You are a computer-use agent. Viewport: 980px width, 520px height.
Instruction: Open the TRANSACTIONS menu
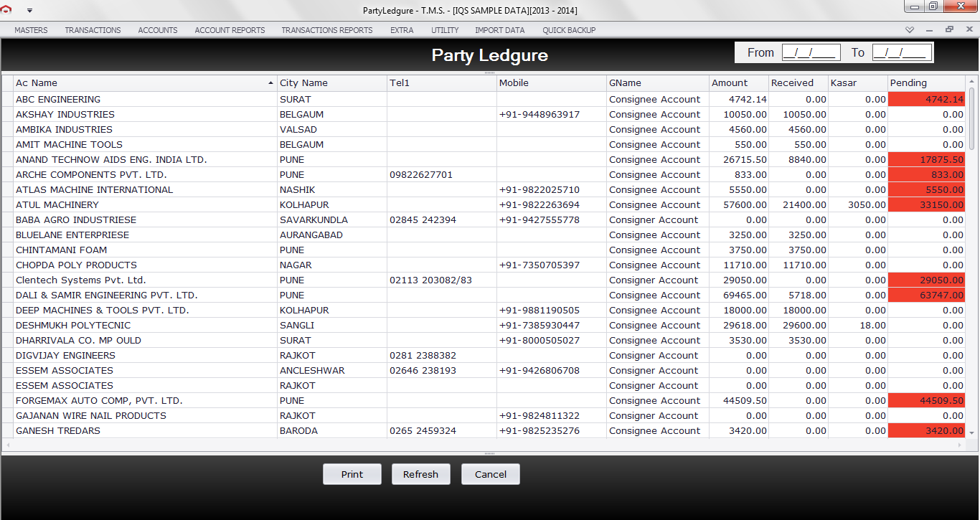point(93,30)
